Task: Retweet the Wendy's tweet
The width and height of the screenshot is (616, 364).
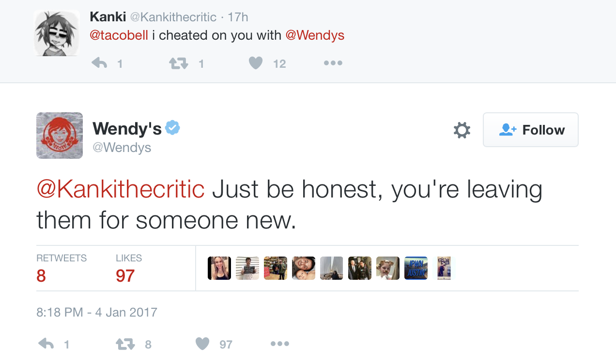Action: (x=125, y=344)
